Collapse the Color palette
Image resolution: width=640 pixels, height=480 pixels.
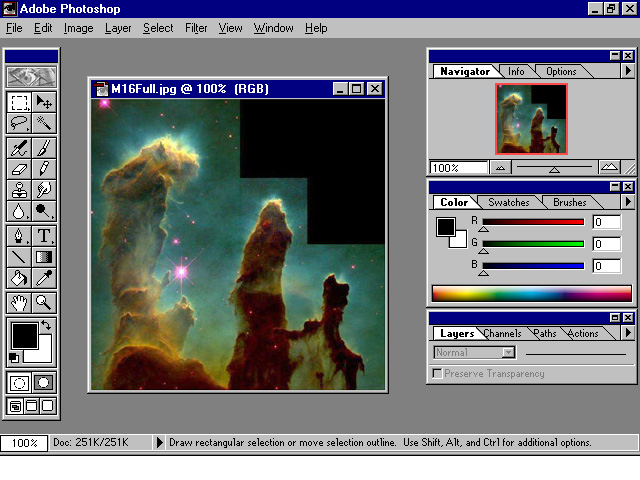pos(615,187)
